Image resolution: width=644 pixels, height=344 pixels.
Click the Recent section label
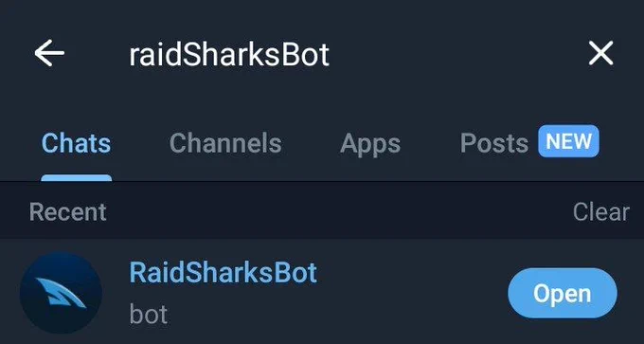pos(68,212)
